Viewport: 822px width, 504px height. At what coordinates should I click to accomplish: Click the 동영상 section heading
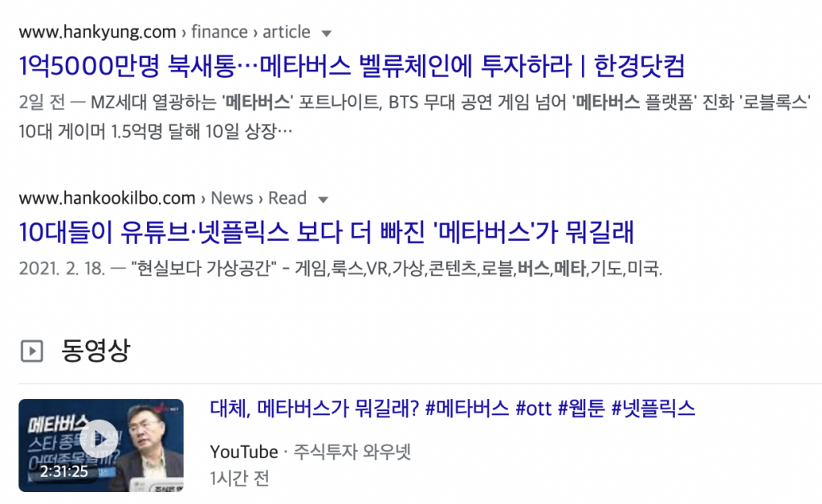click(96, 351)
